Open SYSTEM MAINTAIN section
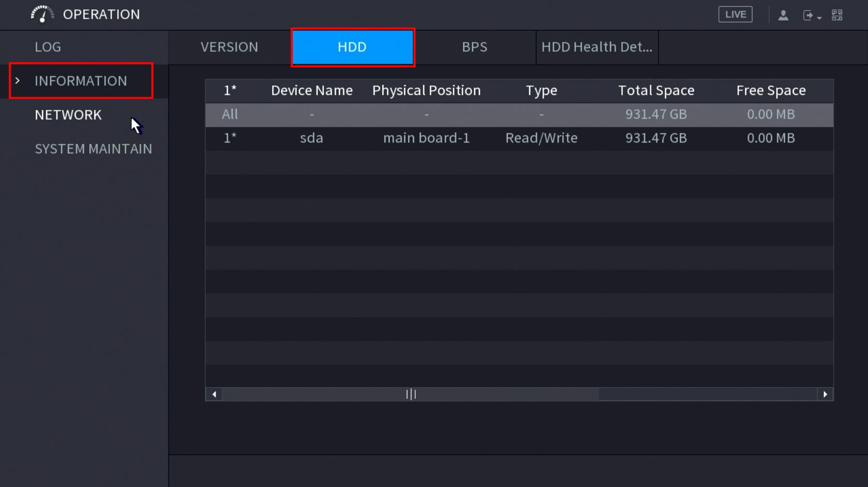Viewport: 868px width, 487px height. point(93,149)
